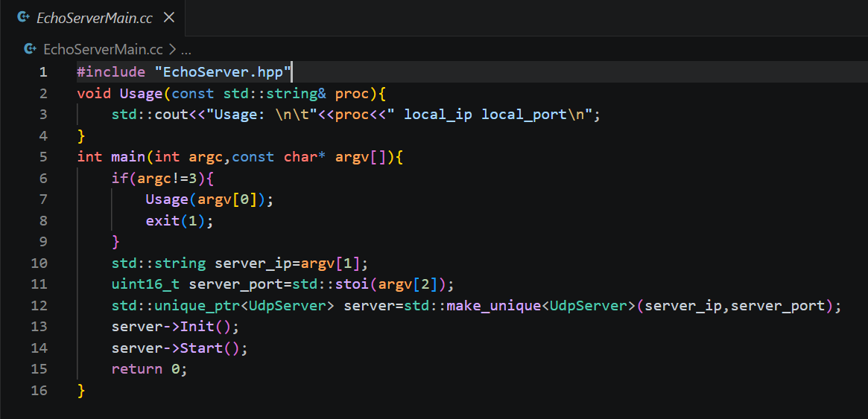
Task: Click the main function name on line 5
Action: click(128, 157)
